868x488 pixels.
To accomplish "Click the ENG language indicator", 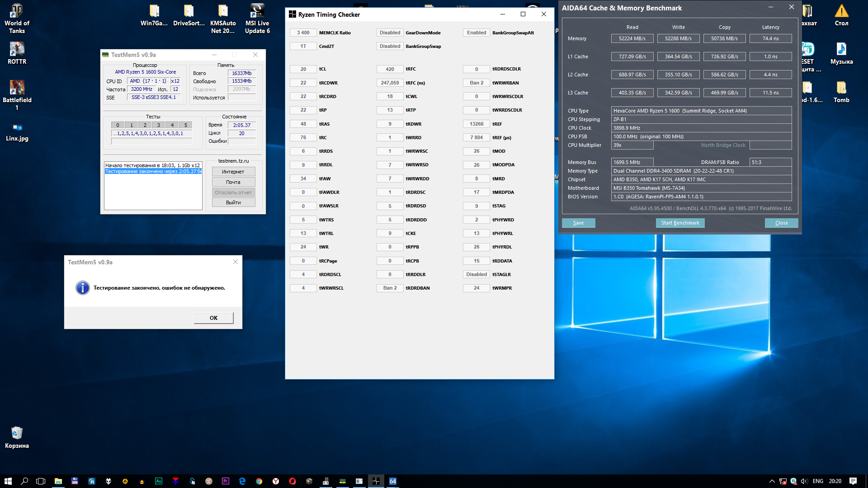I will pos(817,481).
